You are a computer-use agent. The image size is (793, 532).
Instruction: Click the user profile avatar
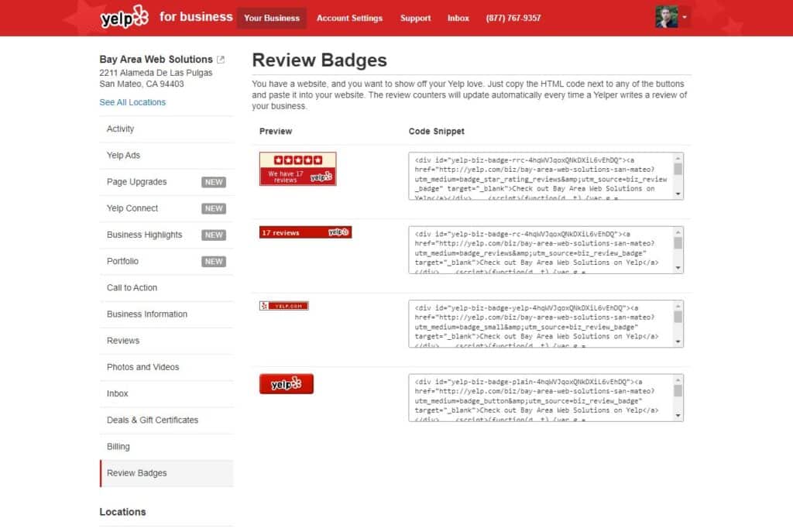(x=666, y=17)
